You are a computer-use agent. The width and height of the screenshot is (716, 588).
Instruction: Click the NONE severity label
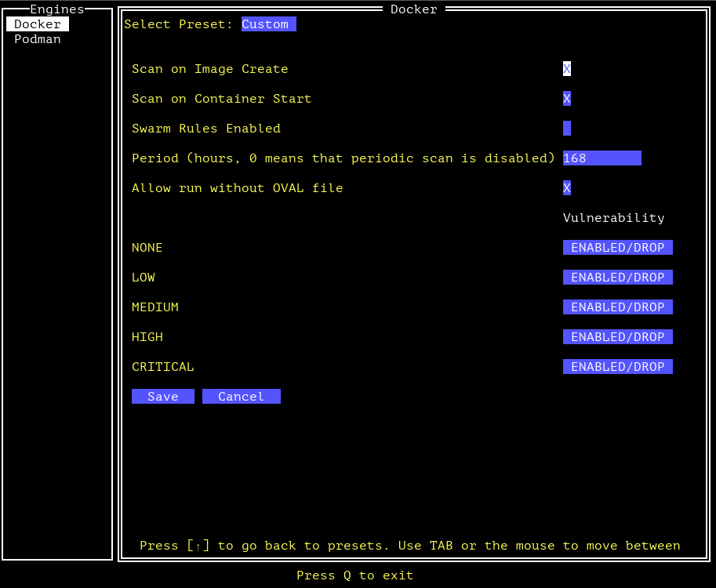pyautogui.click(x=147, y=248)
